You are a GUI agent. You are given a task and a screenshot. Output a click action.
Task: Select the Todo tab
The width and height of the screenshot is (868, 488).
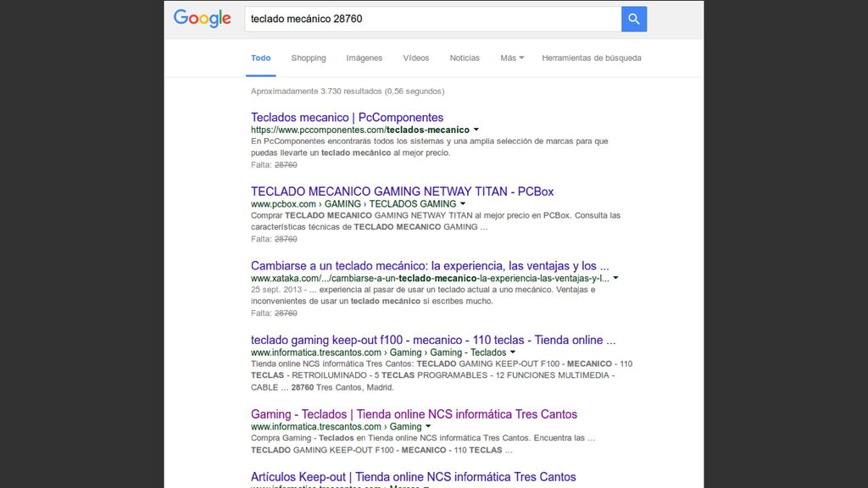pos(261,58)
